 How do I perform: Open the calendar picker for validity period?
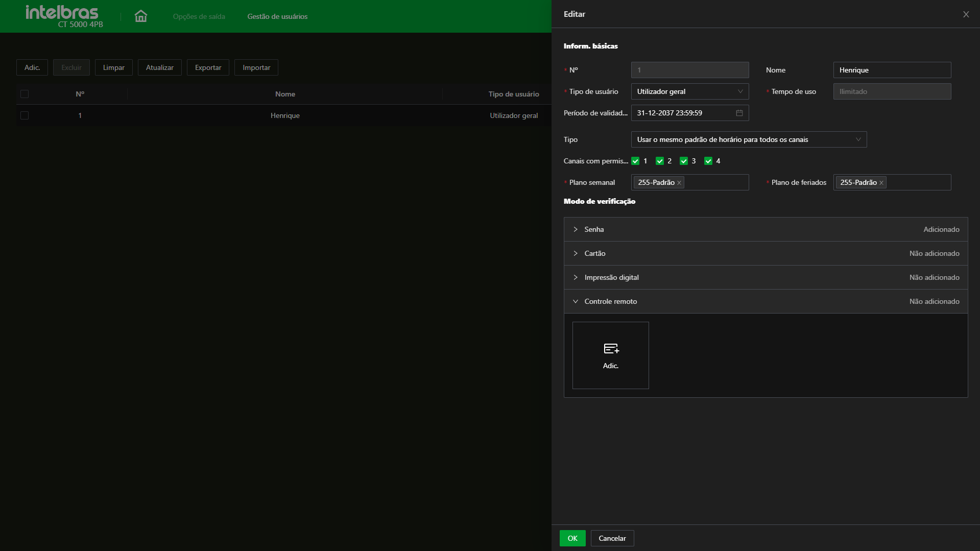click(739, 113)
